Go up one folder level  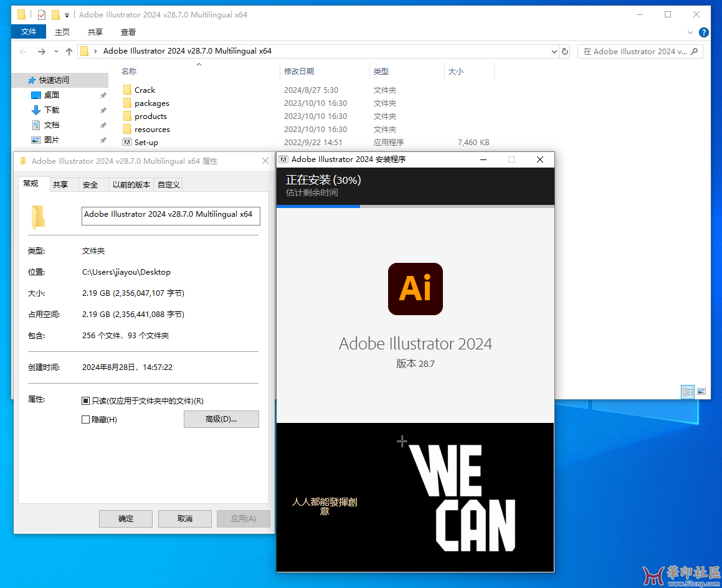point(69,52)
